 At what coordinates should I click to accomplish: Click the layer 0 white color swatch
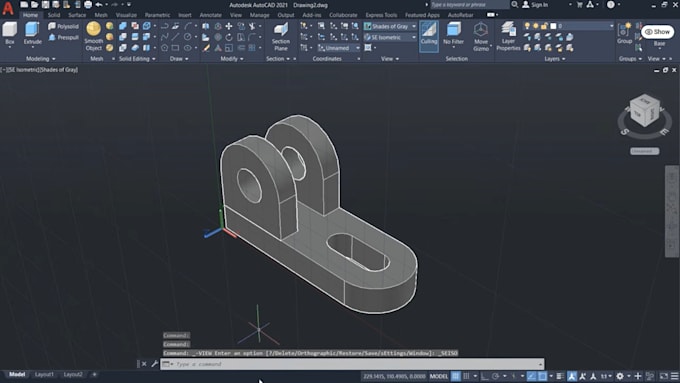(x=553, y=26)
